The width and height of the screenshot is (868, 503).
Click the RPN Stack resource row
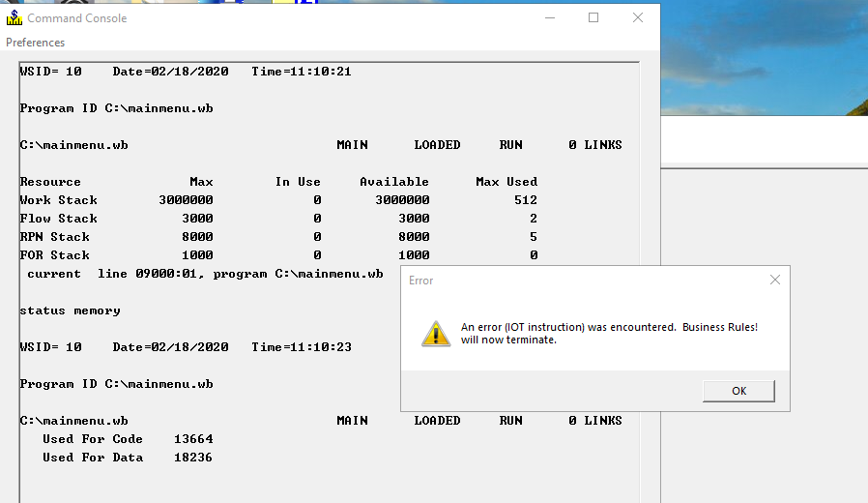[x=278, y=237]
